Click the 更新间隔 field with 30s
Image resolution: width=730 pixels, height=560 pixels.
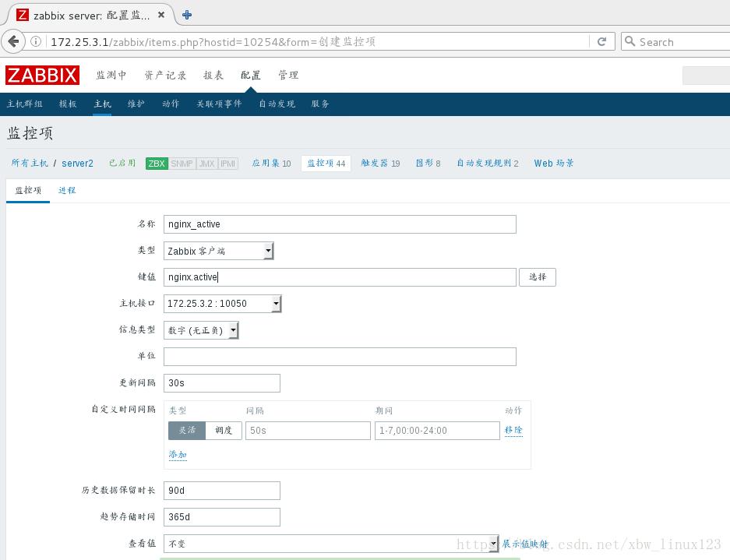click(222, 383)
